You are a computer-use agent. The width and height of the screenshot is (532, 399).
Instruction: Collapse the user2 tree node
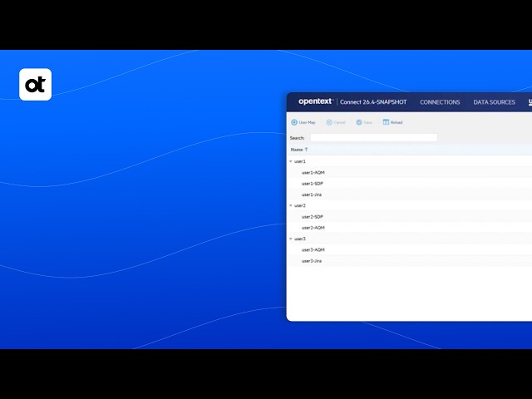[291, 205]
